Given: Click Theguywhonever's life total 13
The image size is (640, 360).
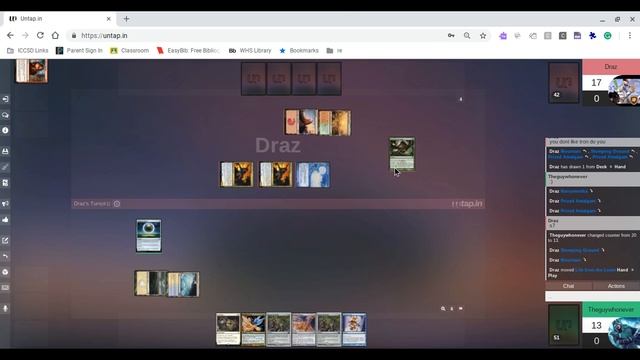Looking at the screenshot, I should point(596,325).
